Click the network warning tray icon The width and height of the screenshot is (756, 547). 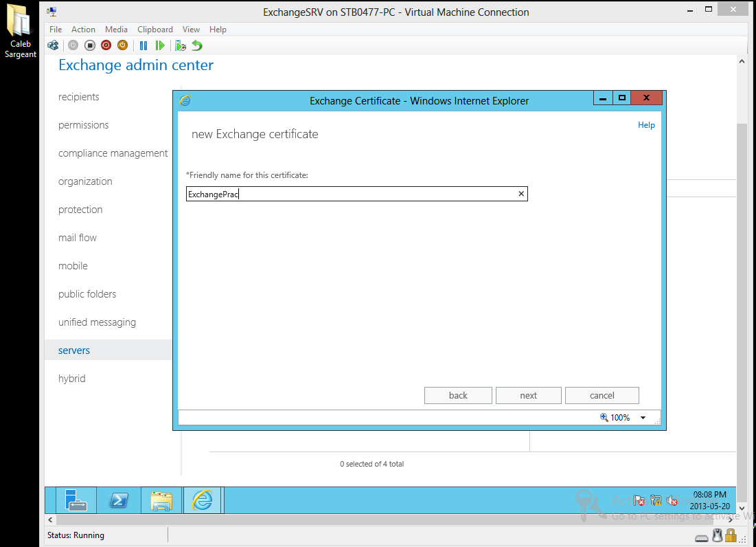click(656, 501)
